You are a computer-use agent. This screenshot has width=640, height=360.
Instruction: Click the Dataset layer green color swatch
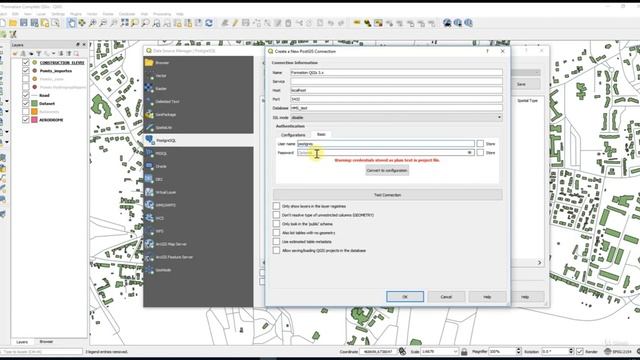tap(34, 104)
